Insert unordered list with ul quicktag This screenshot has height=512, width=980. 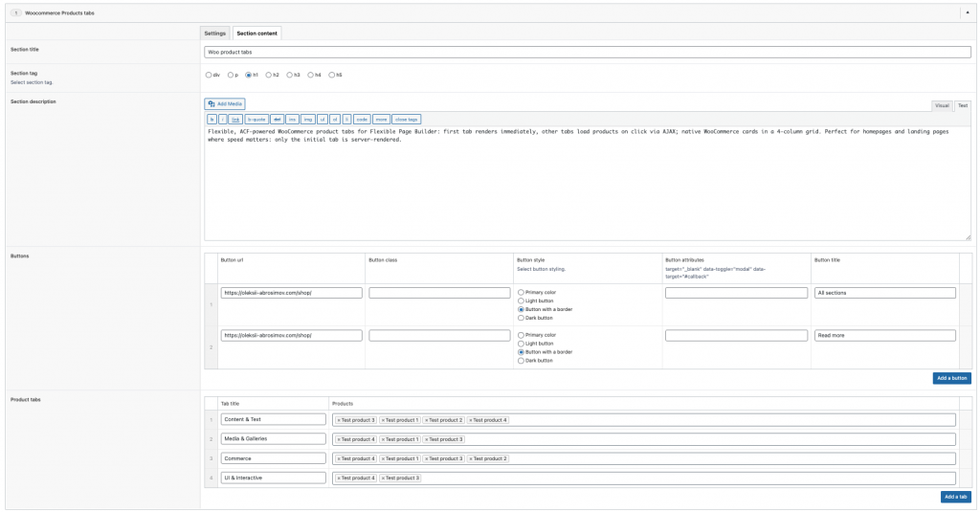(x=323, y=120)
